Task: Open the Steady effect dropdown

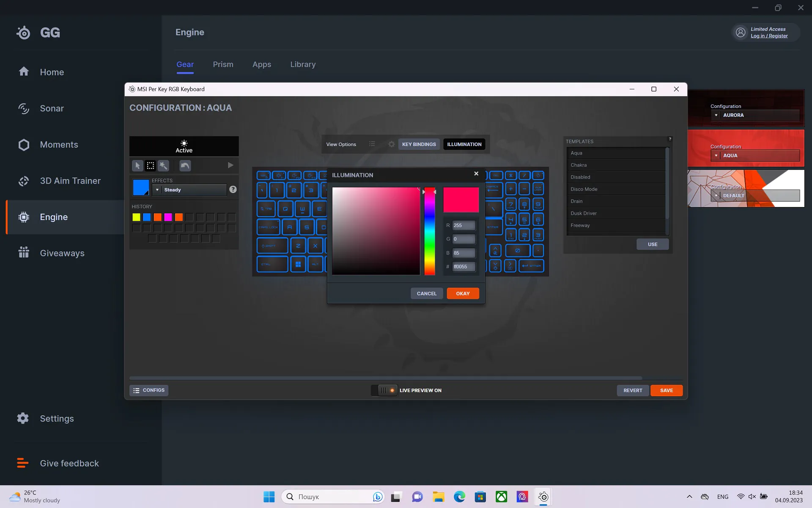Action: click(189, 190)
